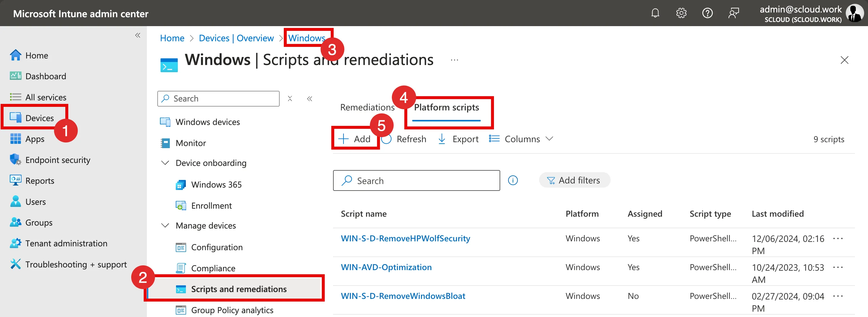Open the page ellipsis more options
The height and width of the screenshot is (317, 868).
coord(454,60)
